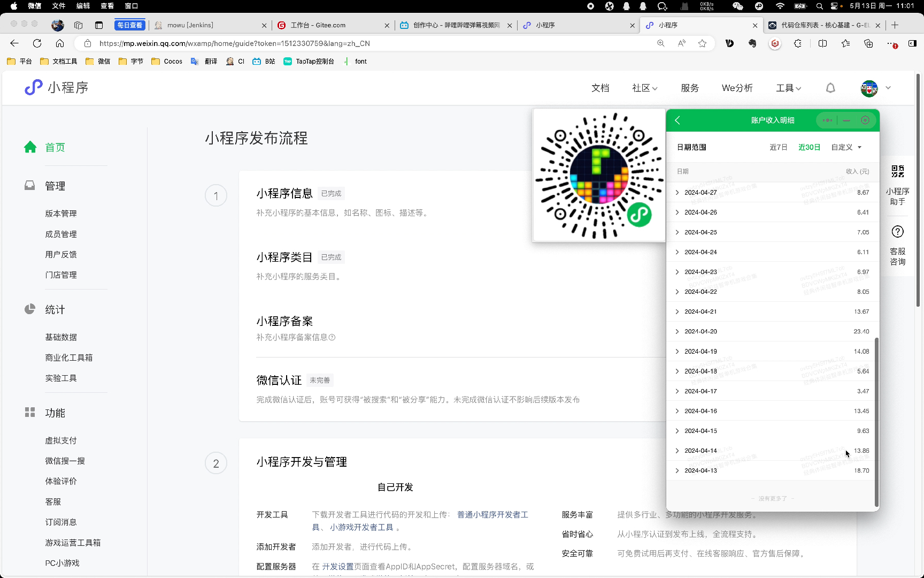Open the 普通小程序开发者工具 link
The height and width of the screenshot is (578, 924).
point(492,514)
